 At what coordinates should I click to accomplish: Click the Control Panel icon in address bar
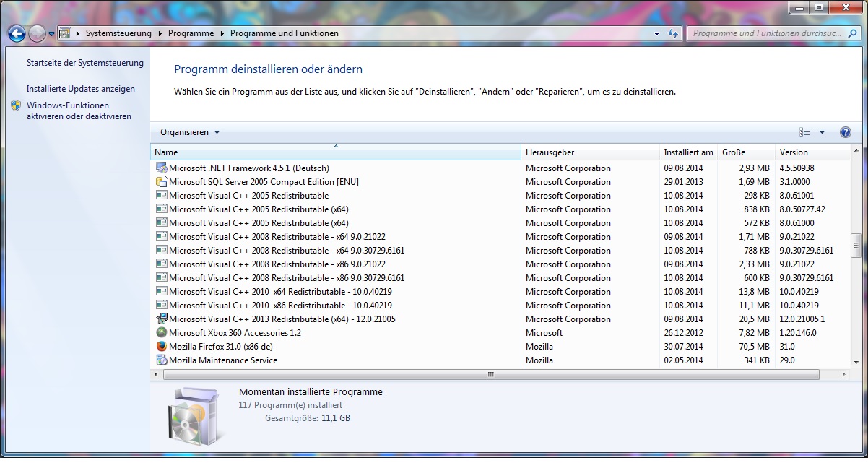tap(64, 33)
